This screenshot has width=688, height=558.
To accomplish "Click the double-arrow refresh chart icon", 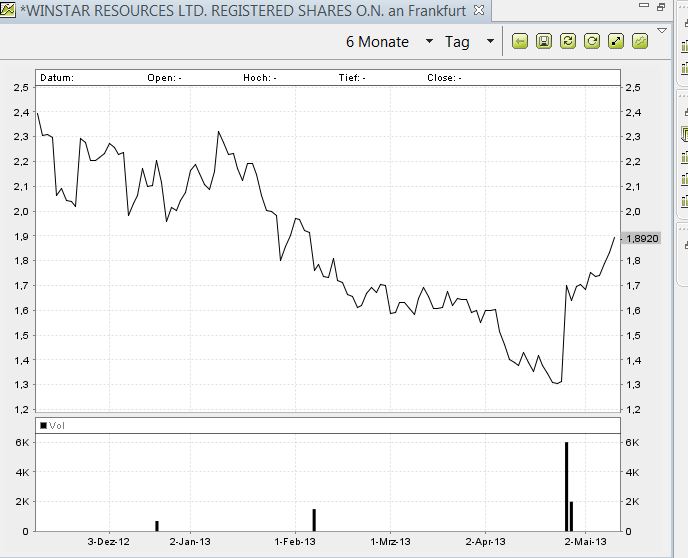I will 567,41.
